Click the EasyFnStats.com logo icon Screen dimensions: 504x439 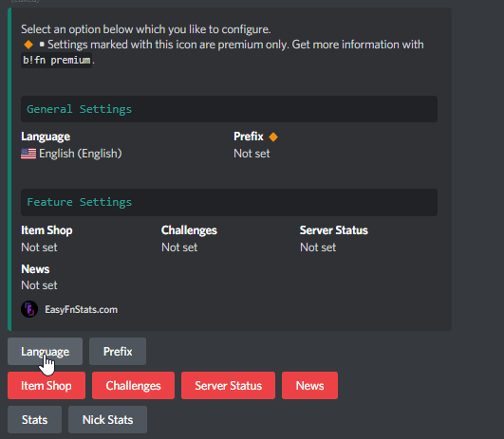click(29, 309)
